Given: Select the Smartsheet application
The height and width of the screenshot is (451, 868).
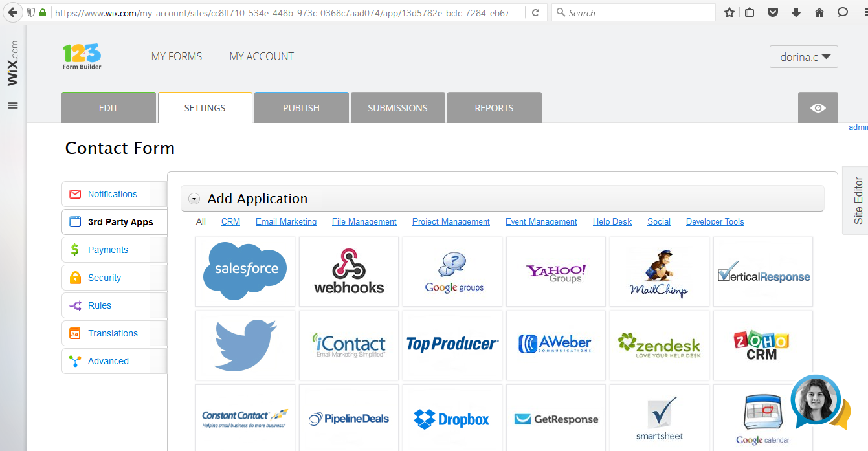Looking at the screenshot, I should point(660,418).
